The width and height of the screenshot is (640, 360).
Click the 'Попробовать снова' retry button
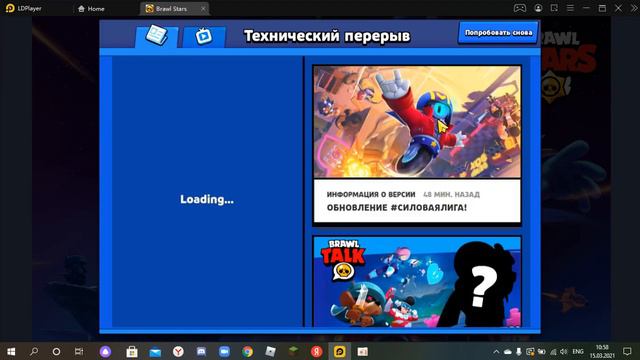(498, 33)
